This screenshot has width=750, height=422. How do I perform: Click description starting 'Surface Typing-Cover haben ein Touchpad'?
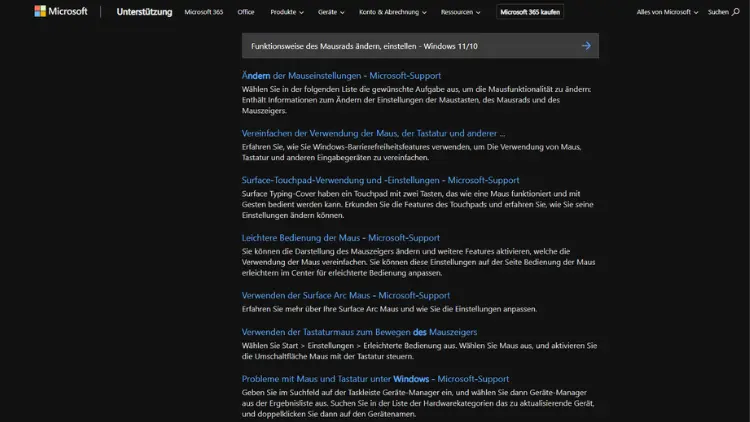tap(418, 204)
